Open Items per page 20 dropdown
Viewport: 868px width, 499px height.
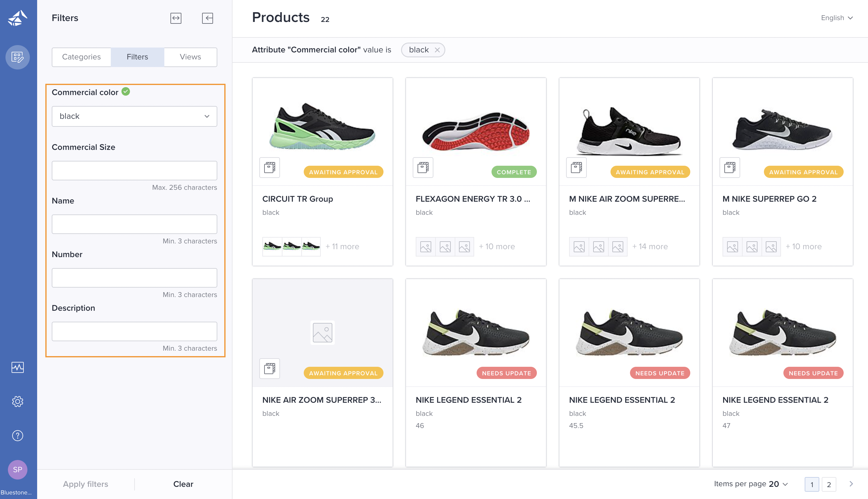tap(751, 484)
